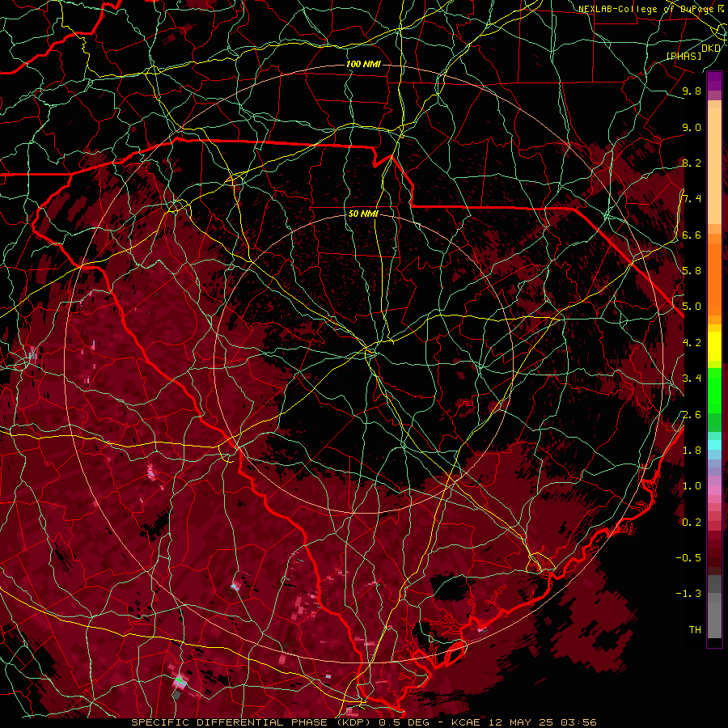728x728 pixels.
Task: Click the 8.2 scale label
Action: click(x=692, y=163)
